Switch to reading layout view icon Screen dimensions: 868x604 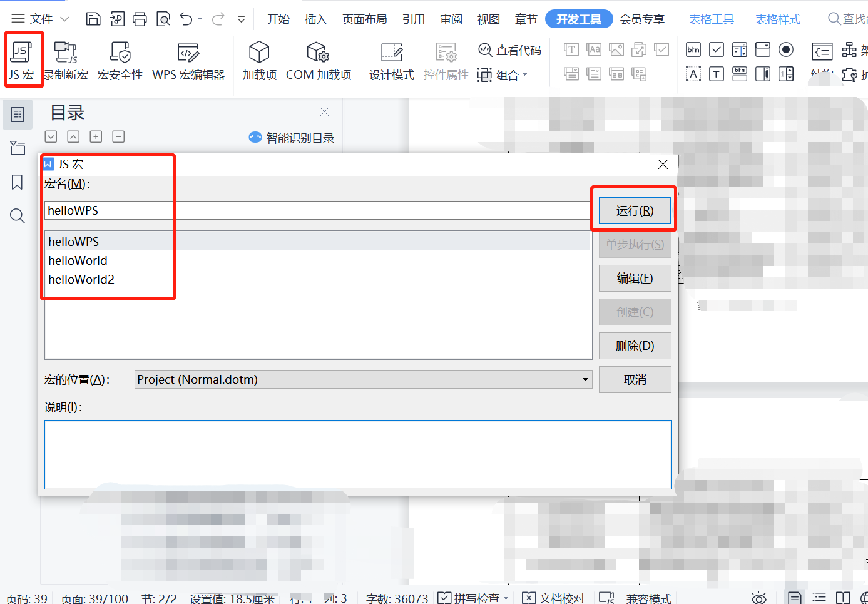[843, 598]
